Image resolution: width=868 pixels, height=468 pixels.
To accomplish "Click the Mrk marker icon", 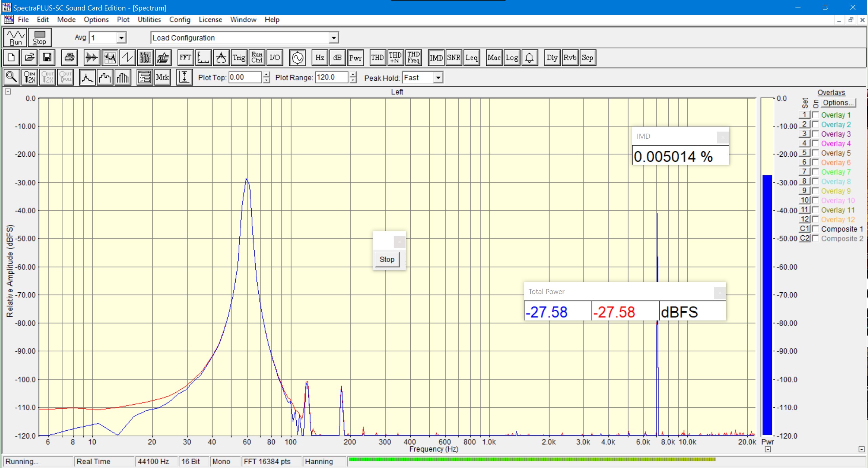I will (162, 77).
